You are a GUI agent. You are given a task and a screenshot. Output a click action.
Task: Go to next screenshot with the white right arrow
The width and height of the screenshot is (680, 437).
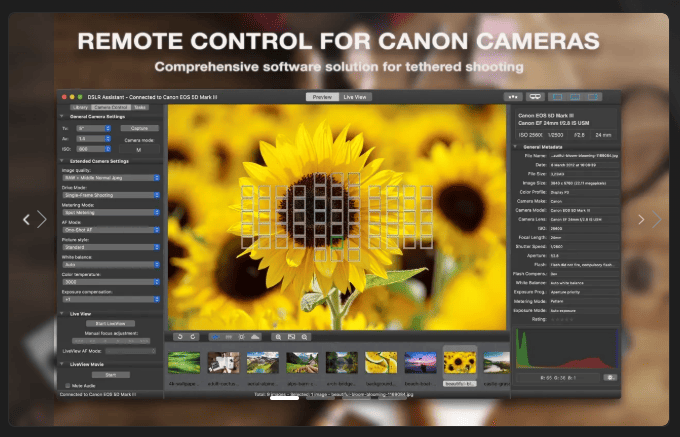click(641, 220)
